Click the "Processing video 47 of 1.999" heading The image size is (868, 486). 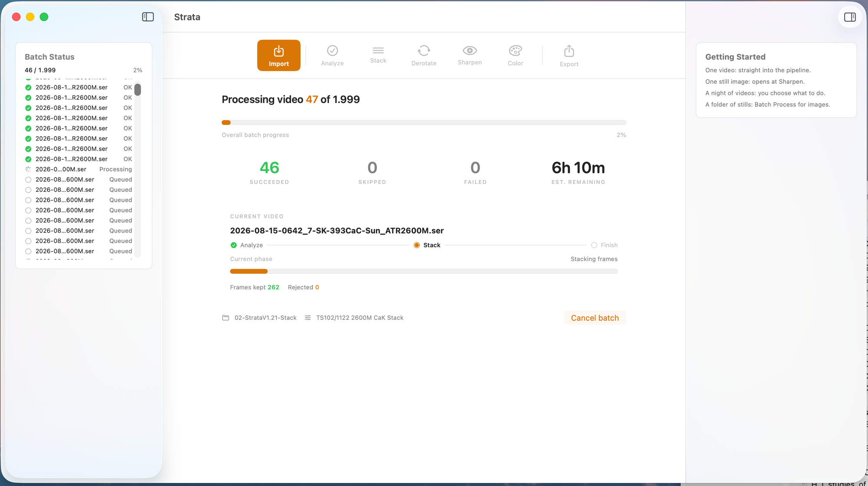pos(291,99)
